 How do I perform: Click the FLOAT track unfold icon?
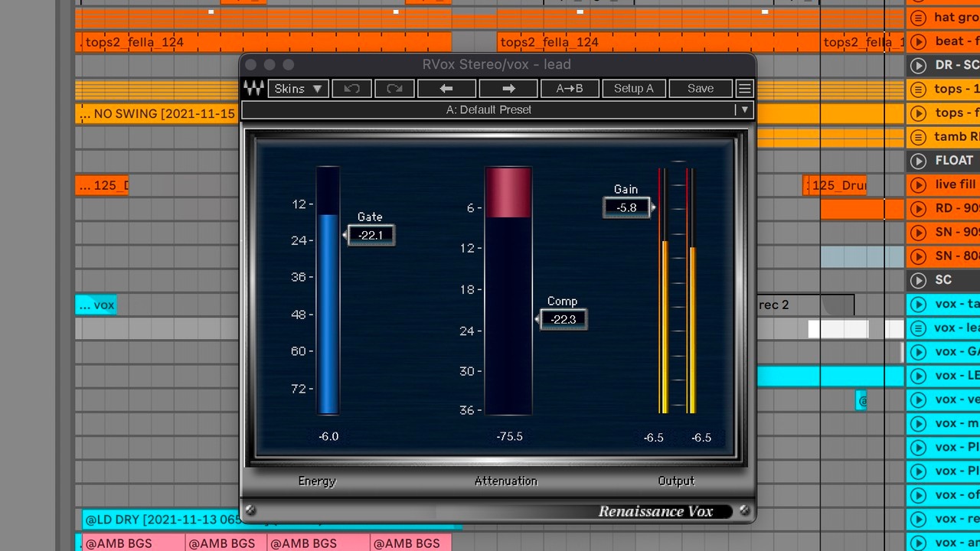point(918,161)
